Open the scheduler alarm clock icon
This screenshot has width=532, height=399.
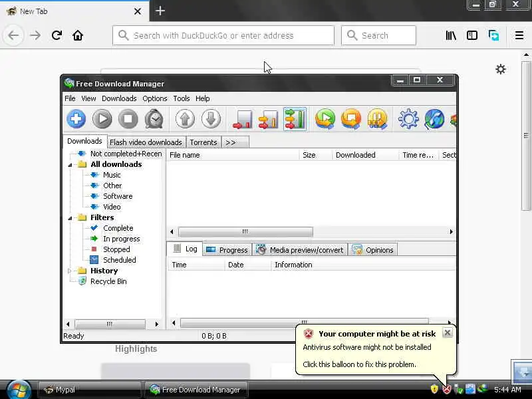pyautogui.click(x=154, y=119)
